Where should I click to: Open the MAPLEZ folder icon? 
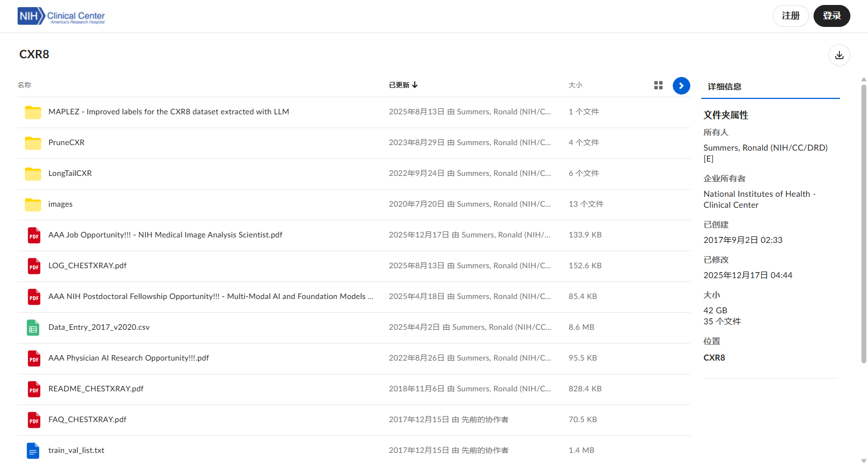tap(33, 112)
